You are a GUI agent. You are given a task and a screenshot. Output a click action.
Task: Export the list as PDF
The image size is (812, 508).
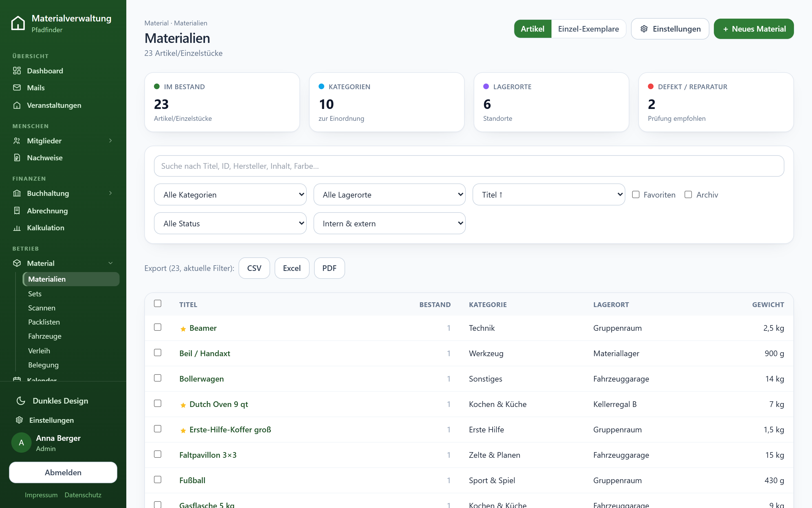coord(329,268)
